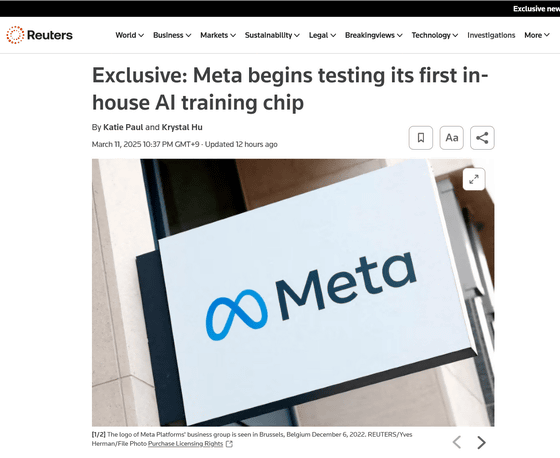This screenshot has width=560, height=458.
Task: Go to the Investigations section
Action: tap(491, 35)
